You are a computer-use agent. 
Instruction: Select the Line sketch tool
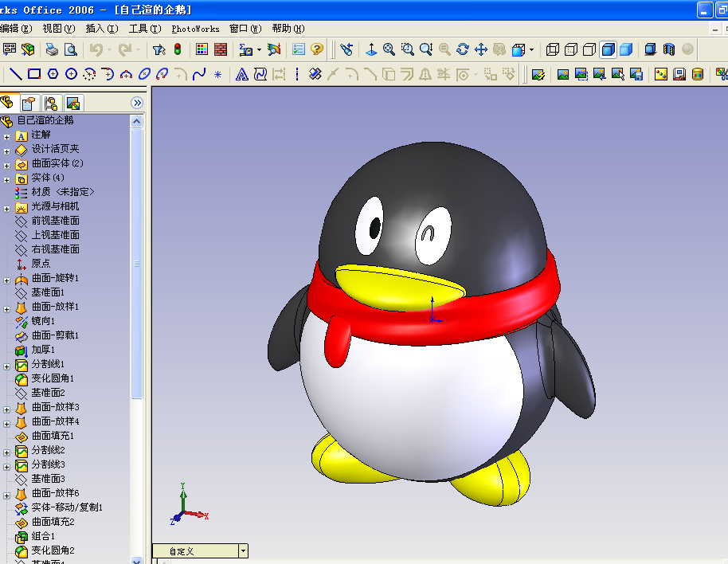(x=16, y=74)
